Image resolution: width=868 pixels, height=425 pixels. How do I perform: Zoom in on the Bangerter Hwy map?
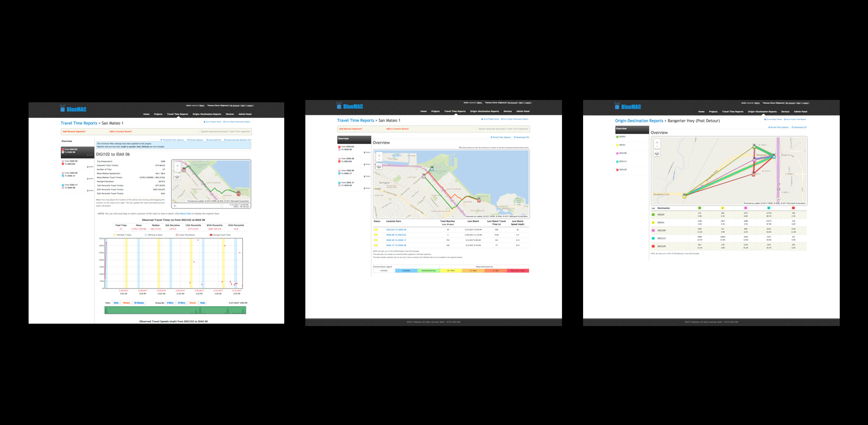click(x=657, y=142)
